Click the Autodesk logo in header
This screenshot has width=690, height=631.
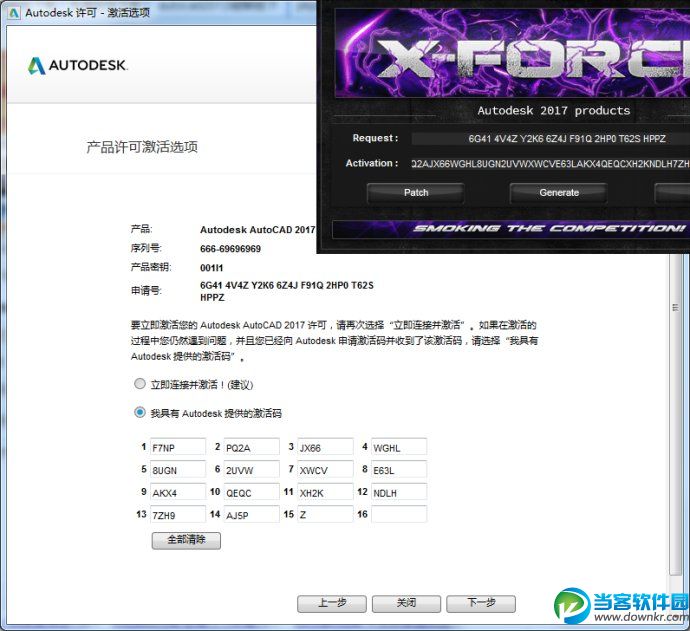pyautogui.click(x=78, y=66)
